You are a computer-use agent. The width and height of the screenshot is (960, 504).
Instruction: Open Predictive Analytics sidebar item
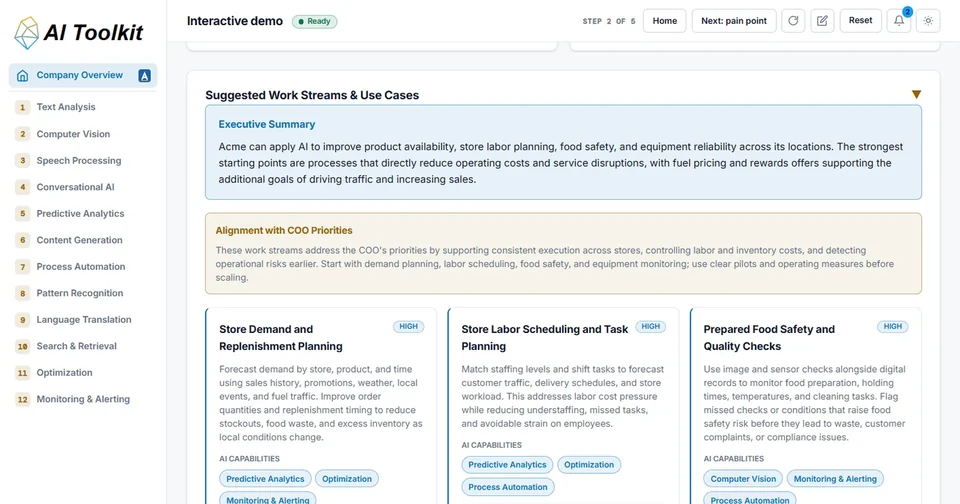pyautogui.click(x=83, y=214)
